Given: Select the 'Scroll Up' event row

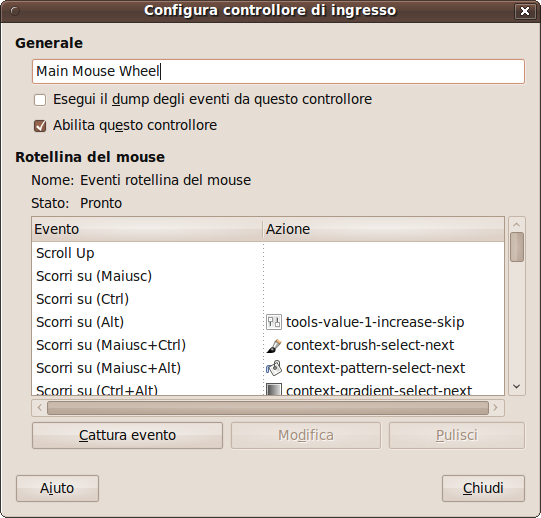Looking at the screenshot, I should (268, 253).
